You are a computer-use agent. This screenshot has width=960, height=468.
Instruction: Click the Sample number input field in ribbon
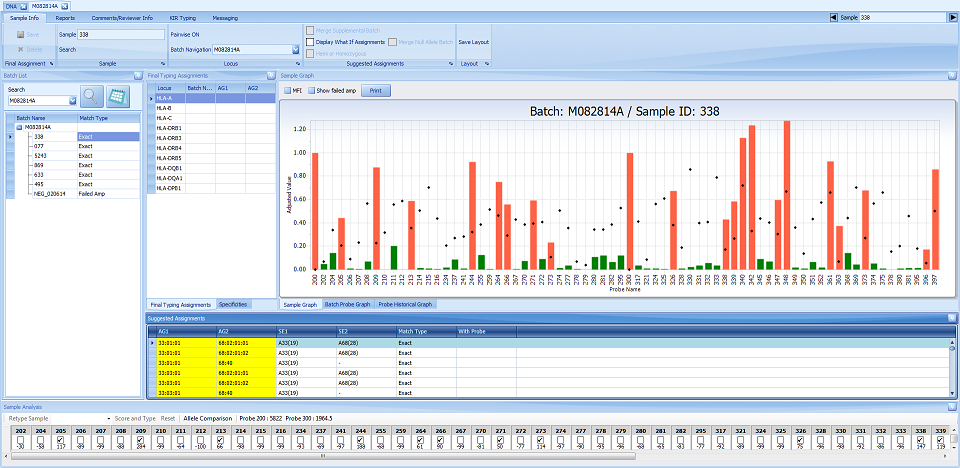pyautogui.click(x=121, y=35)
